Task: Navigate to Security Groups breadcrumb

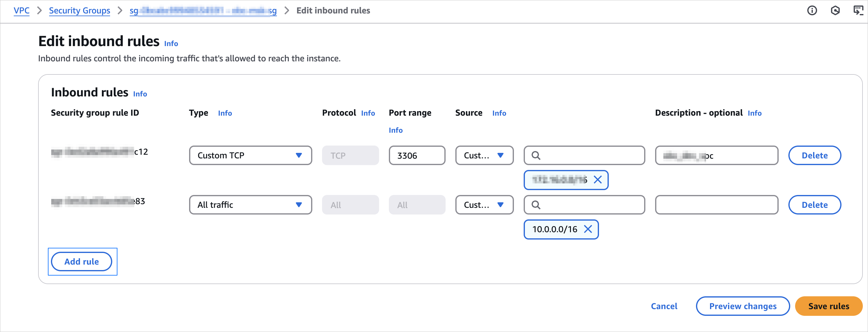Action: [x=79, y=11]
